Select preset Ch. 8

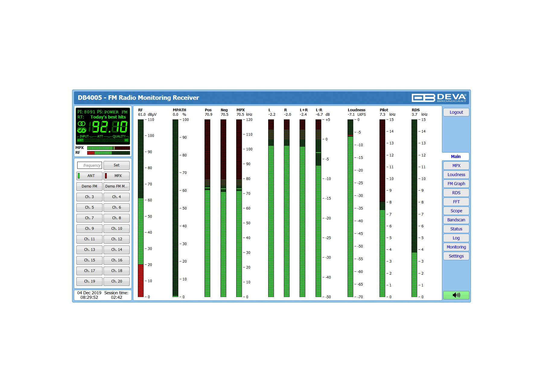[x=116, y=218]
